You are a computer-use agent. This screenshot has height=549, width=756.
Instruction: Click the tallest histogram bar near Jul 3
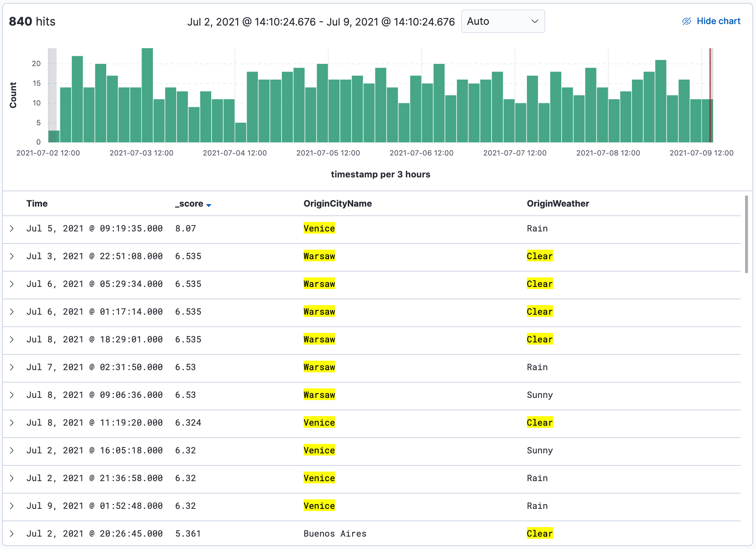pos(147,95)
